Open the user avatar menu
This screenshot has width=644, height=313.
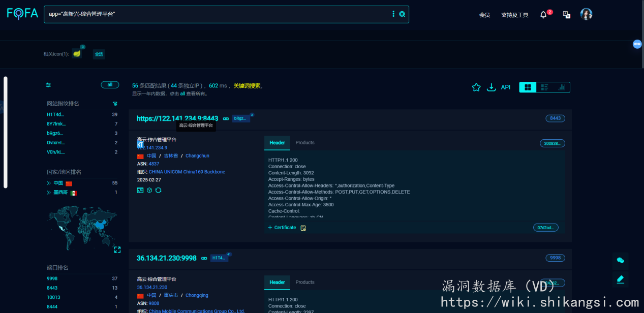click(x=586, y=14)
